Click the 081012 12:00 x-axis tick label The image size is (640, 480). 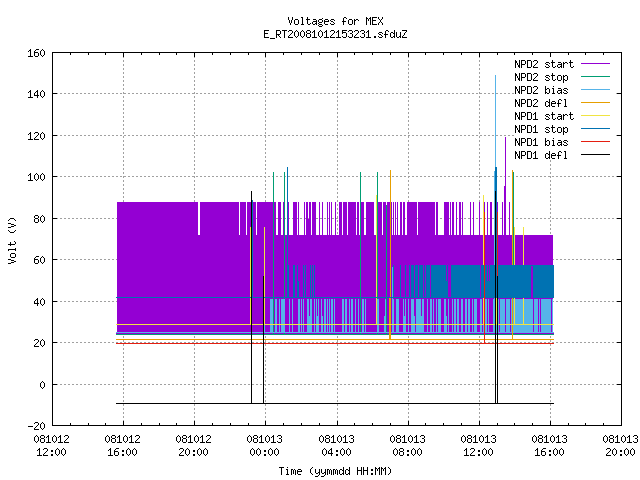click(x=51, y=446)
